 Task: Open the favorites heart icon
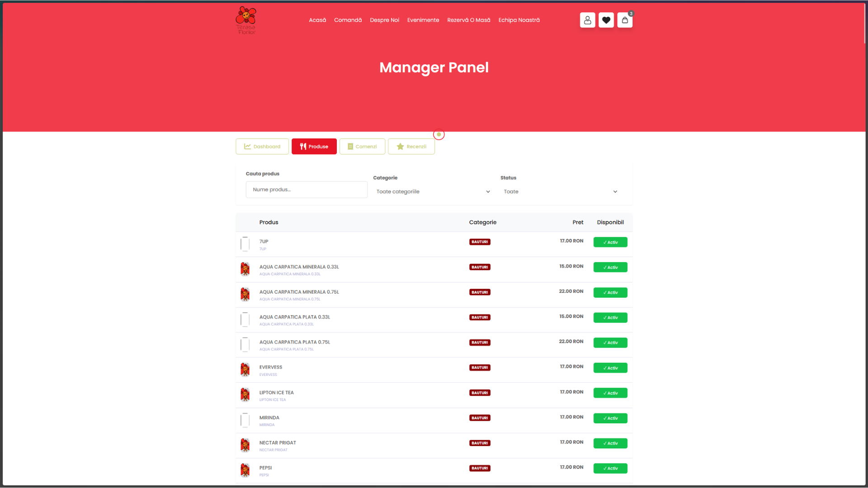[x=606, y=20]
